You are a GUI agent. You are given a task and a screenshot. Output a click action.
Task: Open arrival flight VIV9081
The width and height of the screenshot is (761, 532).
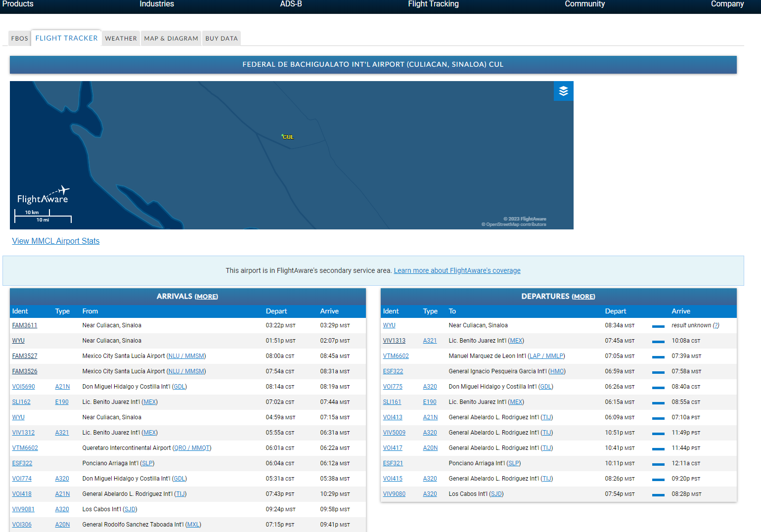coord(23,509)
